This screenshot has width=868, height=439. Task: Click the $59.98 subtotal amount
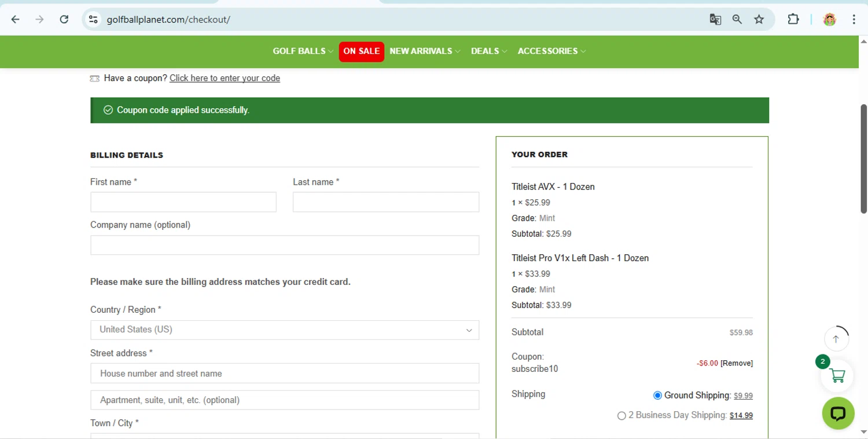(741, 332)
